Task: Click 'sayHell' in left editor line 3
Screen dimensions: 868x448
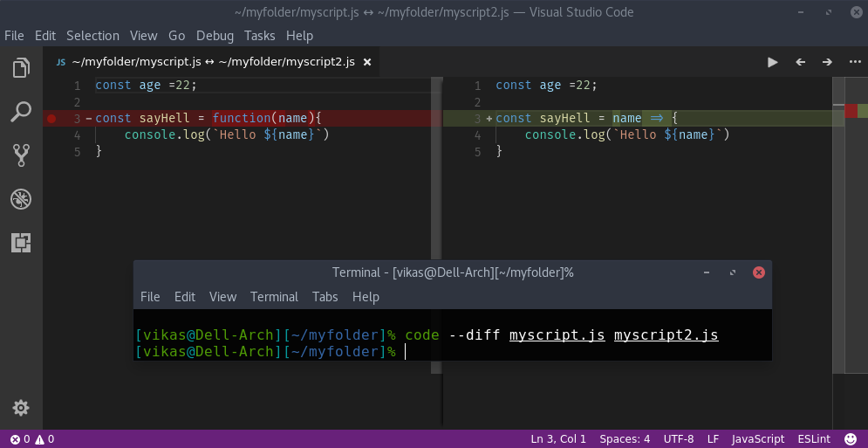Action: 164,118
